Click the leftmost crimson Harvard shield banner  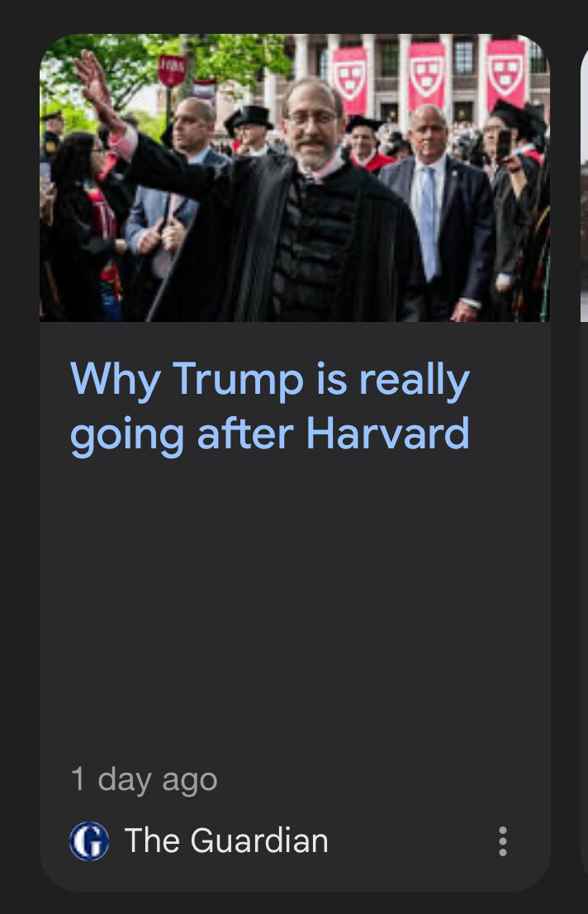tap(350, 80)
